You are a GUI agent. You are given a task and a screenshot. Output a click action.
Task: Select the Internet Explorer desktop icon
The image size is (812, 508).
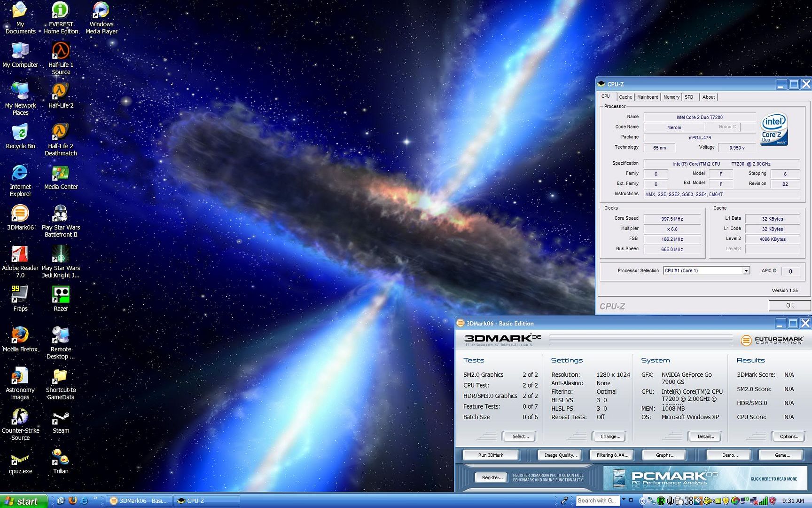tap(20, 180)
